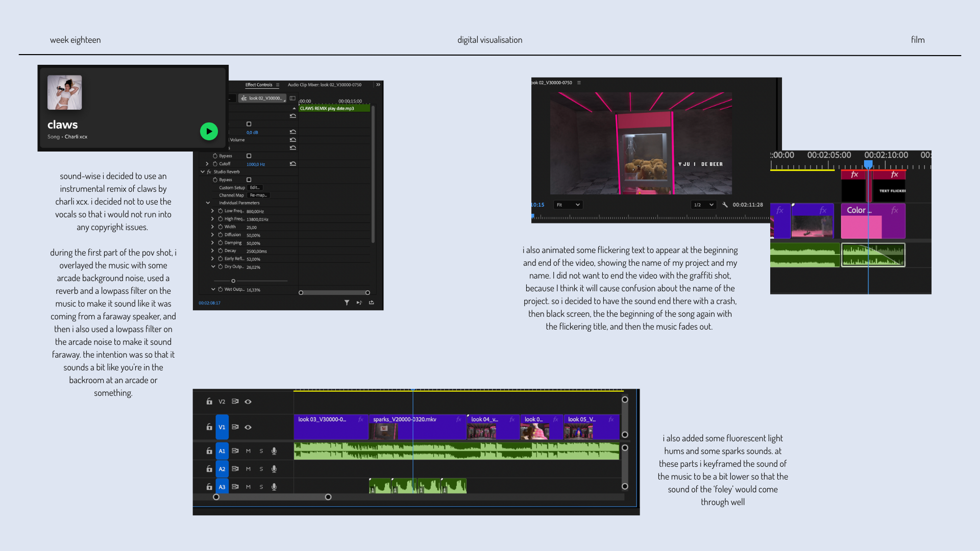
Task: Open the wrench settings in Program monitor
Action: (x=725, y=205)
